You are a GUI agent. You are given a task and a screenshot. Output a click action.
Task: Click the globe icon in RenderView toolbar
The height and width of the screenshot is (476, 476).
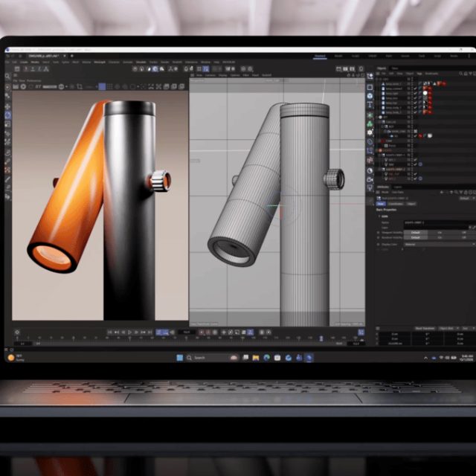61,87
